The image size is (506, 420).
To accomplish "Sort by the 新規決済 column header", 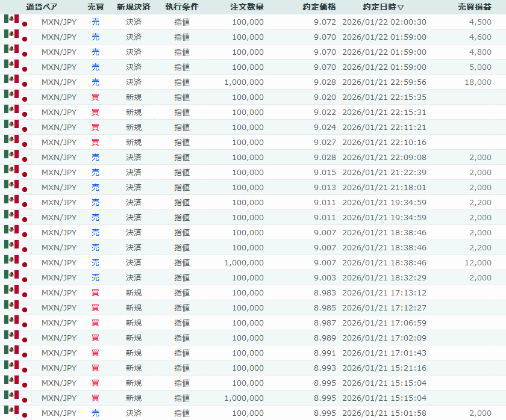I will coord(134,7).
